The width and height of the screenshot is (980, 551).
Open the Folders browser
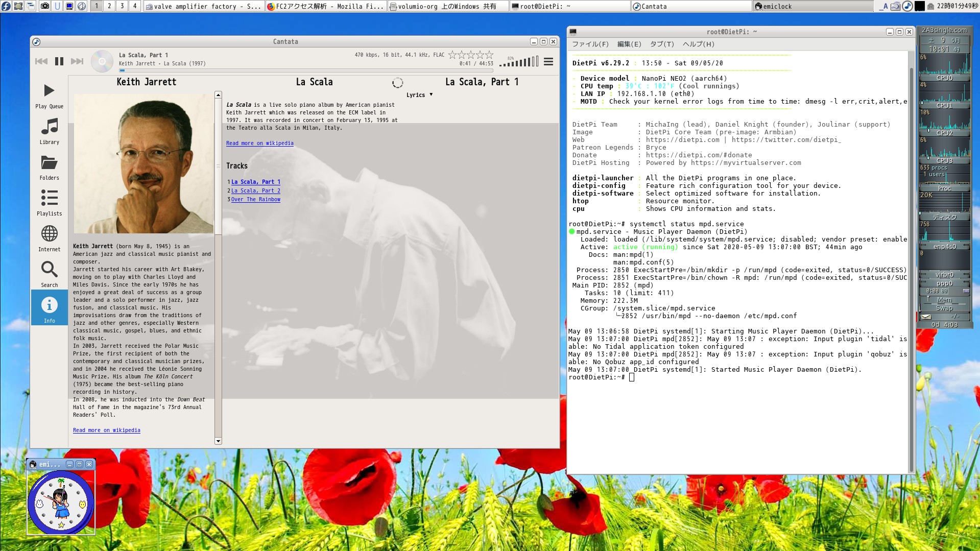pos(49,167)
